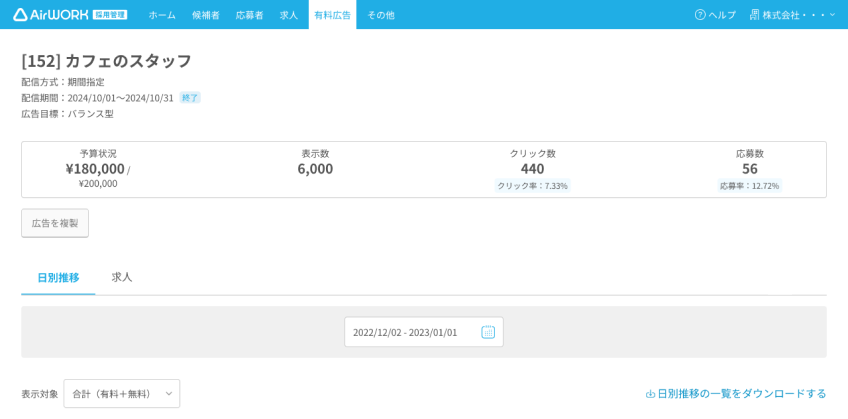Open the calendar icon in date field
Screen dimensions: 848x419
[x=488, y=332]
